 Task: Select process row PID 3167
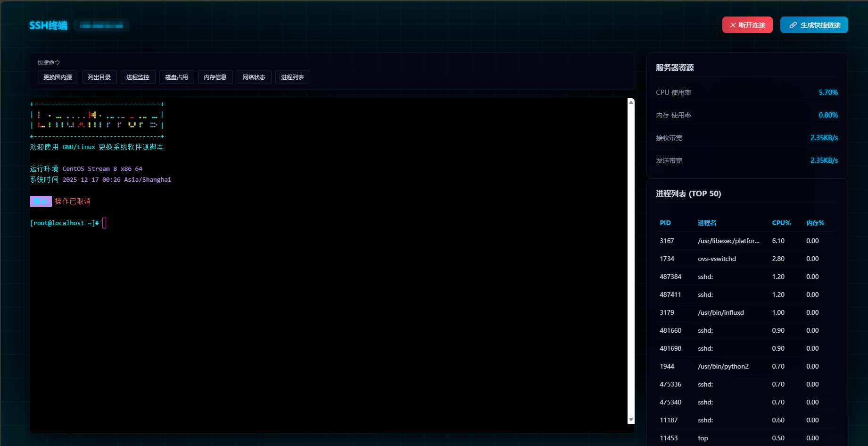[x=747, y=241]
